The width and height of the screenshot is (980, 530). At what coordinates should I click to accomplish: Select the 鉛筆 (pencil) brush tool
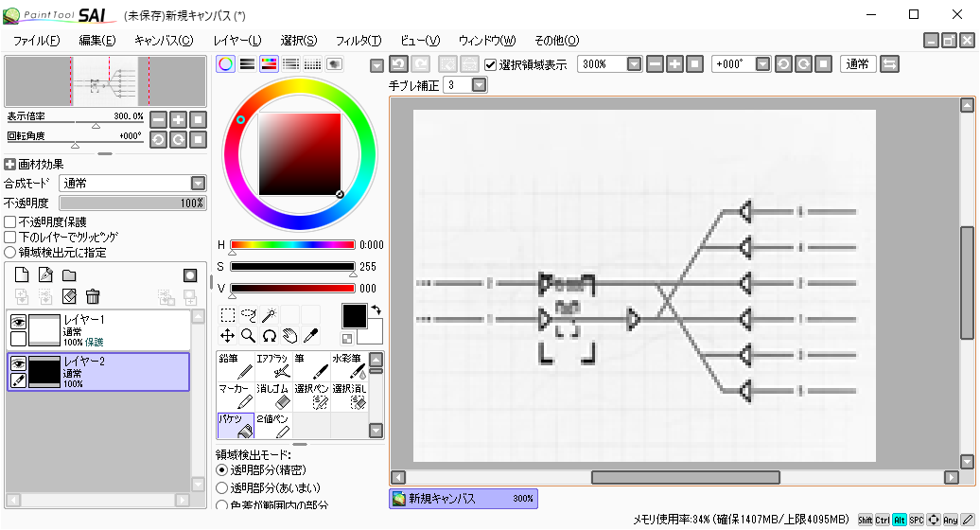235,366
